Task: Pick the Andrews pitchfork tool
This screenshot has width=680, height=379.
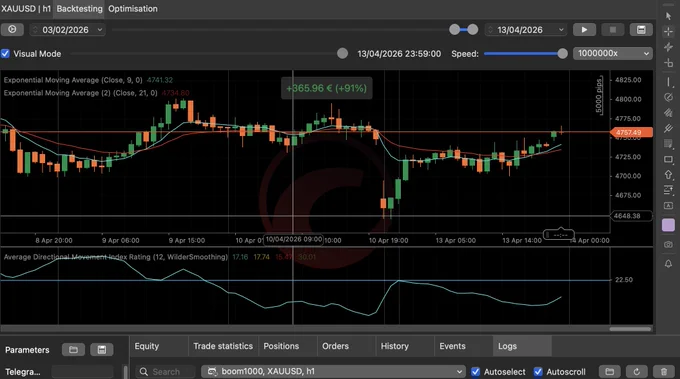Action: point(668,128)
